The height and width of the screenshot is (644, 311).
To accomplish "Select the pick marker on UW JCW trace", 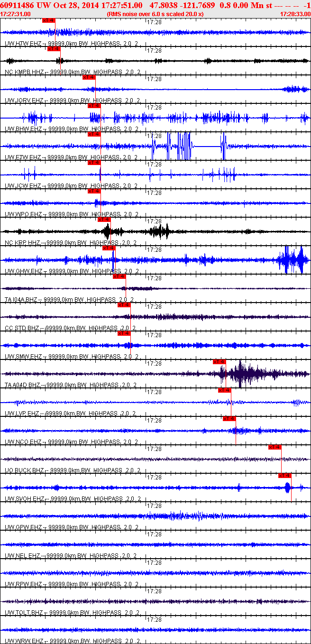I will click(x=94, y=163).
